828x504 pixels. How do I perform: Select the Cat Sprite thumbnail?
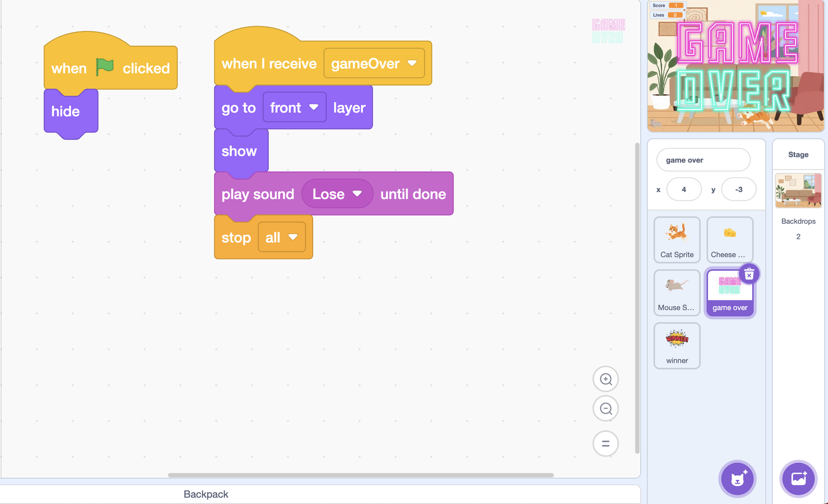(677, 240)
